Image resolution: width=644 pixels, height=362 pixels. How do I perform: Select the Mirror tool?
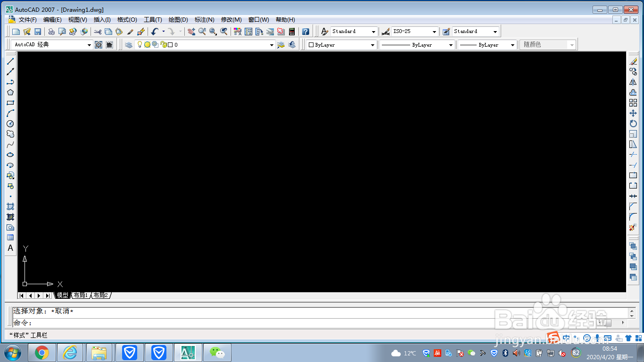tap(633, 82)
